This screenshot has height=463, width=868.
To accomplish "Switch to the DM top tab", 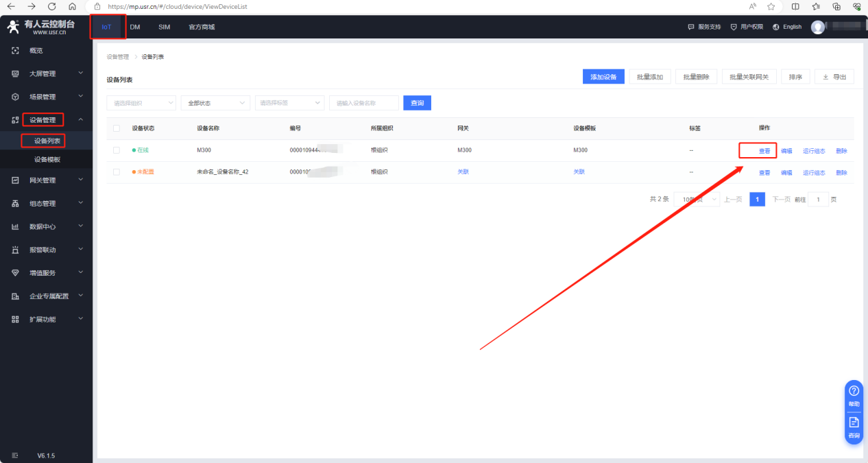I will tap(135, 27).
